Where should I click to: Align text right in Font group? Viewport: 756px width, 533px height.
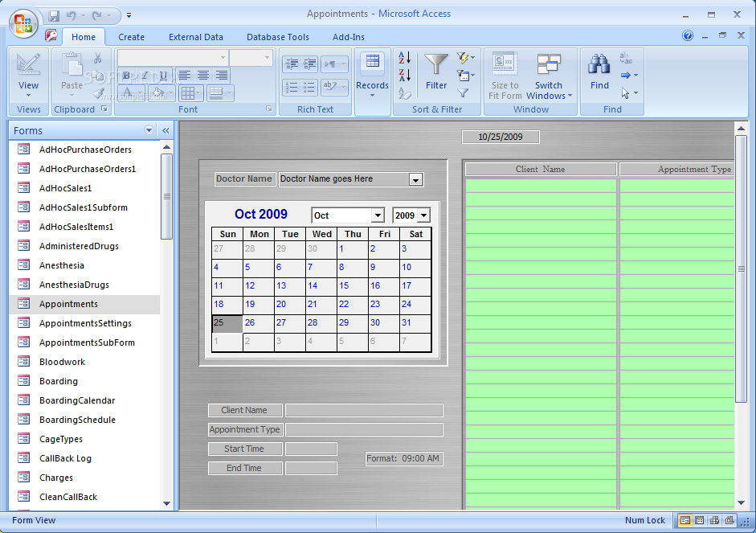click(x=221, y=76)
